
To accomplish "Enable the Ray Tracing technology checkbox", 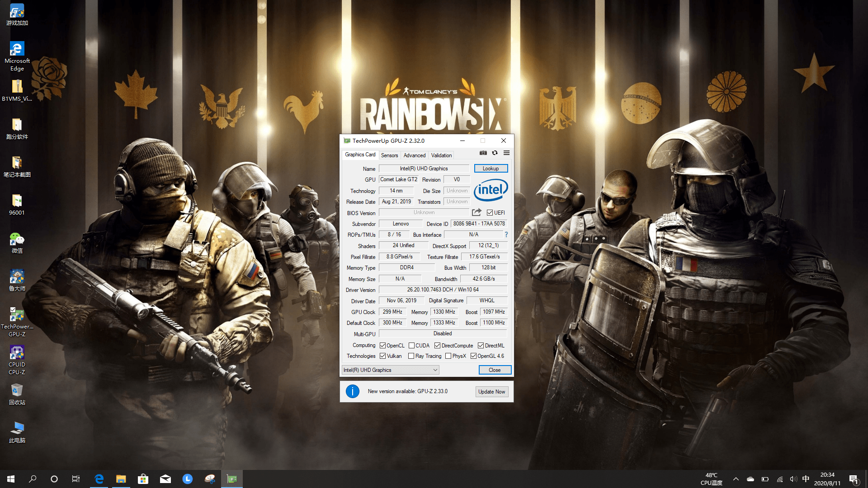I will point(411,356).
